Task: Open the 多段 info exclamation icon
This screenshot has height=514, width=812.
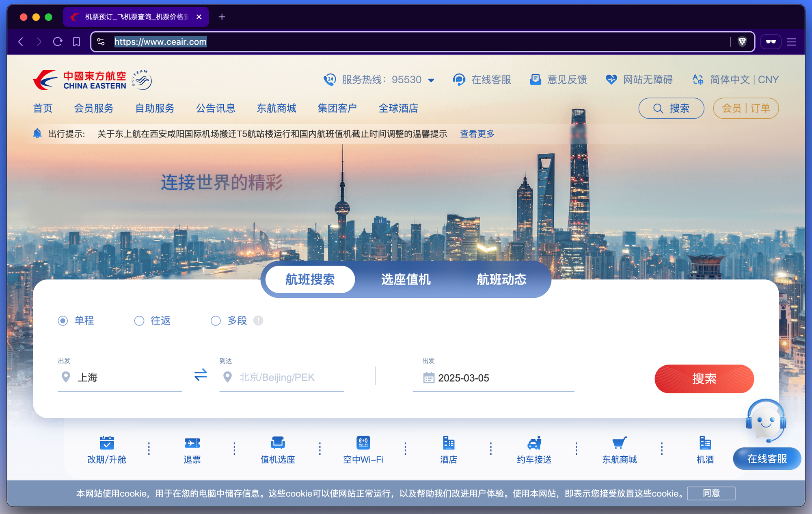Action: [x=258, y=321]
